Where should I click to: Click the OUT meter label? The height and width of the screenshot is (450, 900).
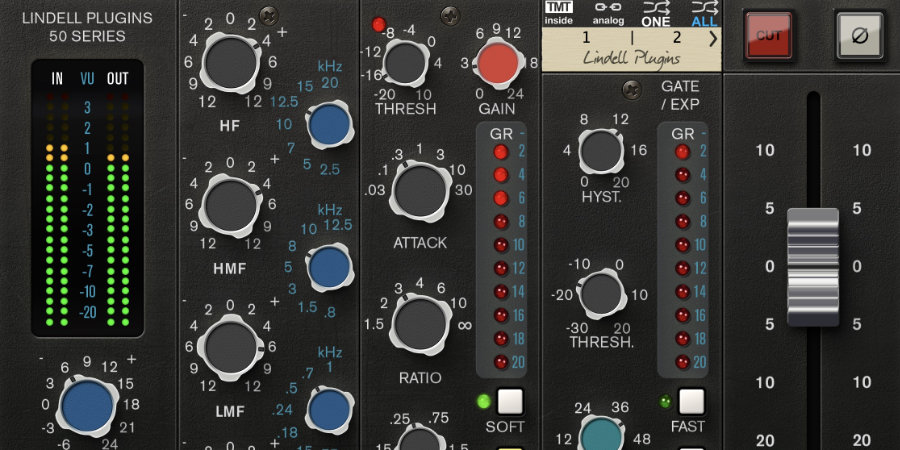118,79
